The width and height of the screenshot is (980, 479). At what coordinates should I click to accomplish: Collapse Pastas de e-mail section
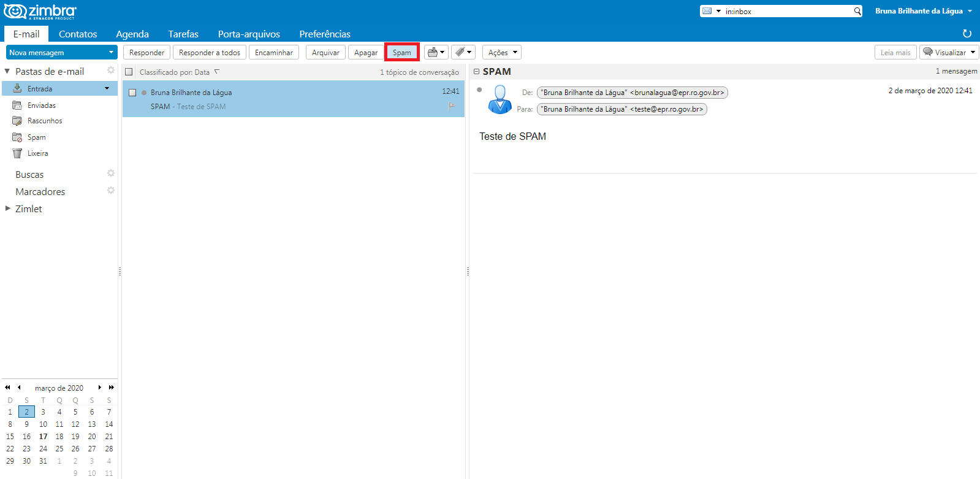pos(7,71)
